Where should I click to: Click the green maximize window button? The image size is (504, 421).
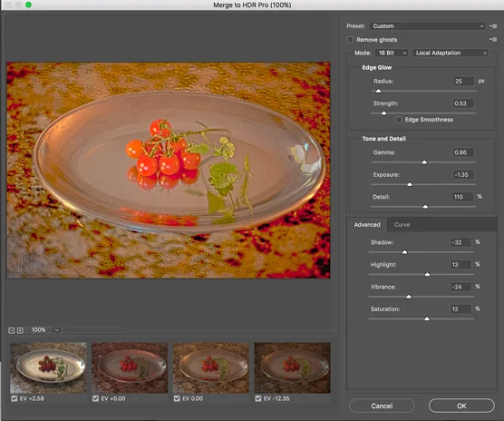click(28, 5)
